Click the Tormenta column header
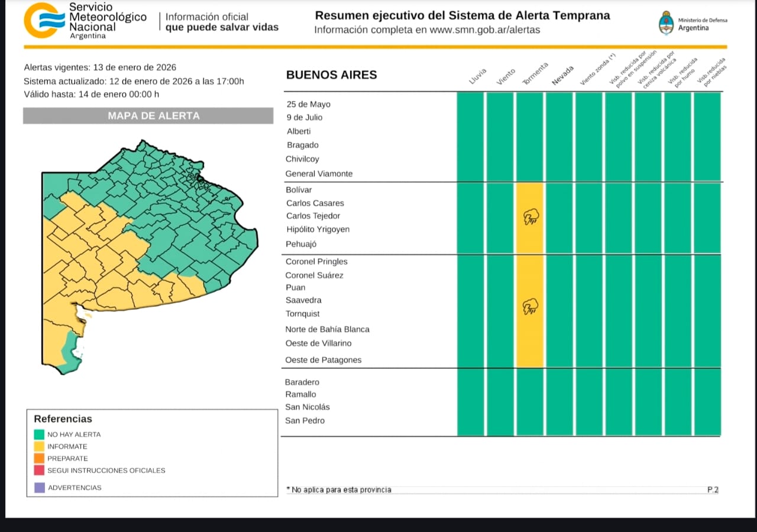Image resolution: width=757 pixels, height=532 pixels. pos(536,75)
